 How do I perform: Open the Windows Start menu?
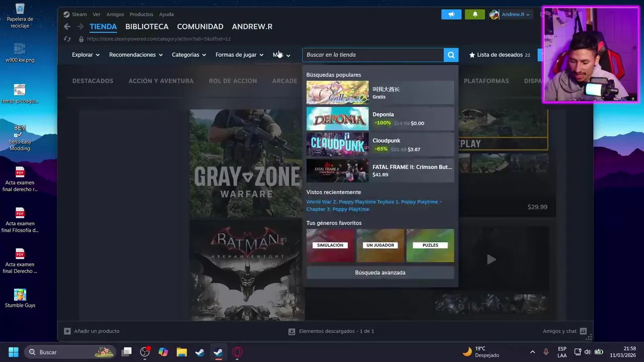pos(14,352)
